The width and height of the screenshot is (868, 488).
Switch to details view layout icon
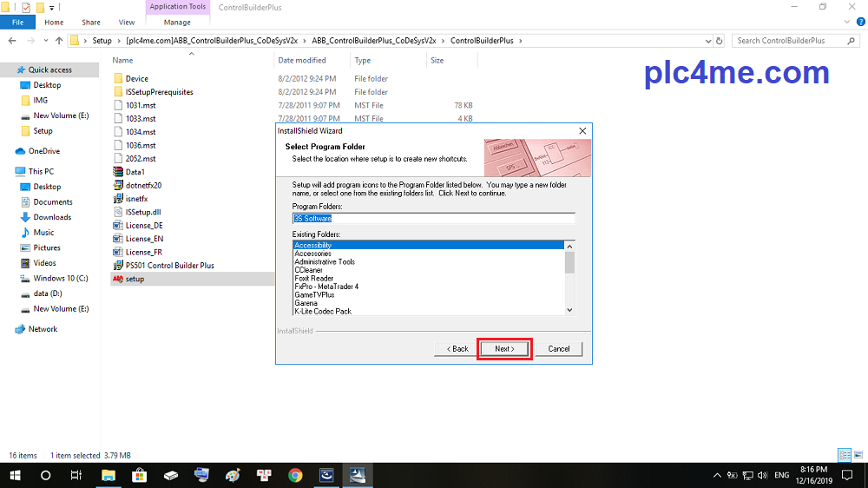pos(845,455)
